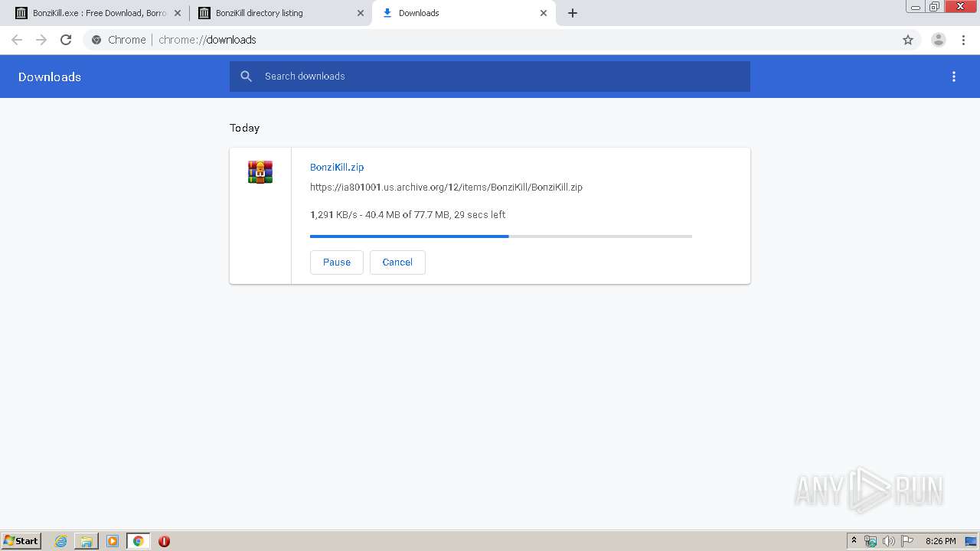Focus the Search downloads field
The height and width of the screenshot is (551, 980).
[490, 77]
